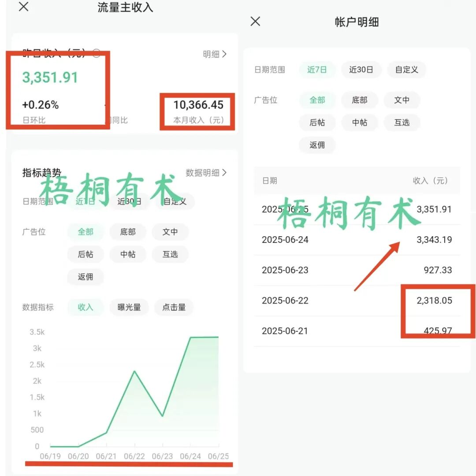Choose 返佣 ad position in 帐户明细
Image resolution: width=476 pixels, height=476 pixels.
click(317, 145)
